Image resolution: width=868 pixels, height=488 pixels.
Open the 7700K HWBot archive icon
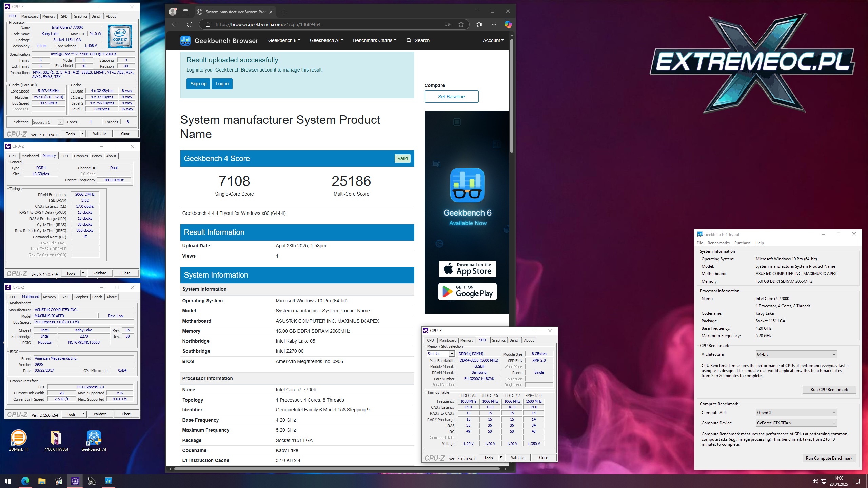tap(56, 441)
